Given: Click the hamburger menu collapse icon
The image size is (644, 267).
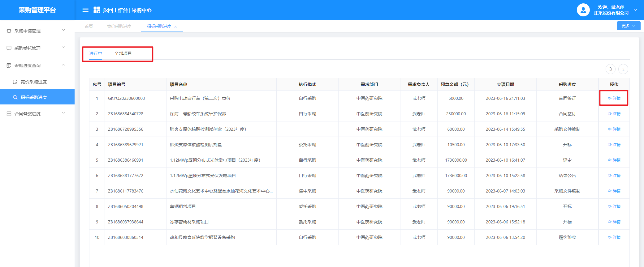Looking at the screenshot, I should [85, 10].
